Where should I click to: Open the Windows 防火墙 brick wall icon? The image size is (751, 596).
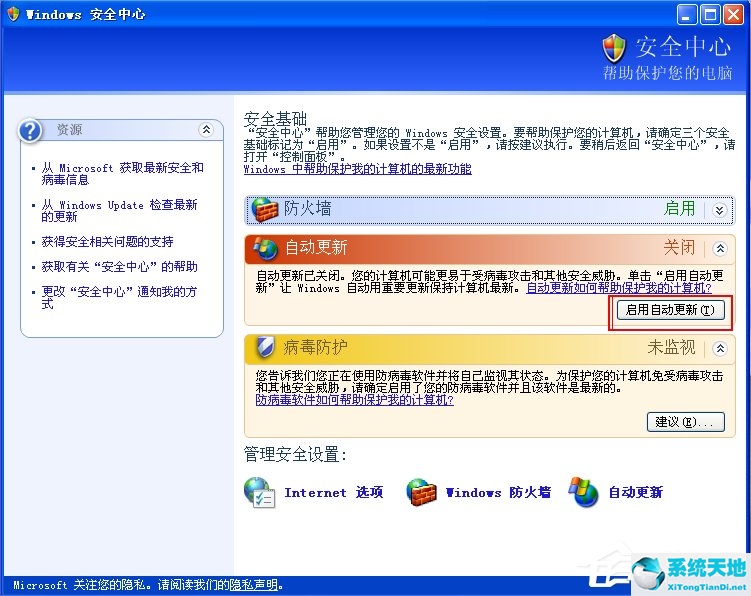point(421,493)
